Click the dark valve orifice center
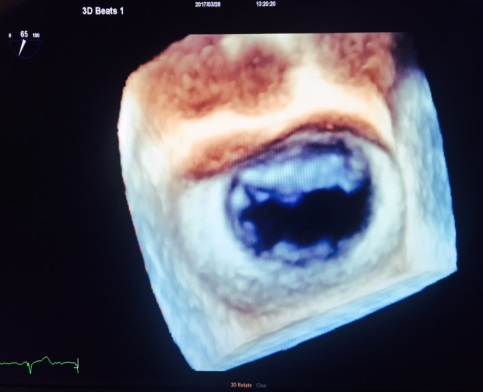483x392 pixels. click(x=307, y=217)
